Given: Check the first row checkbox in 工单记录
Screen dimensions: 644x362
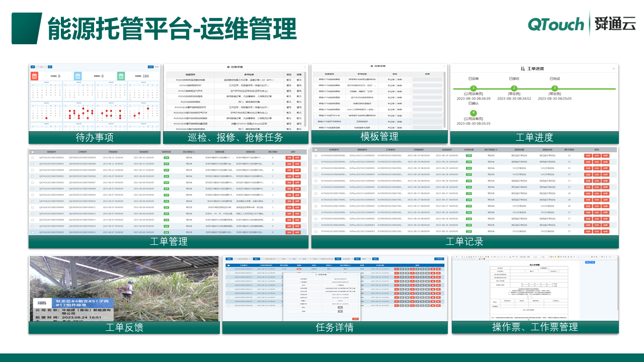Looking at the screenshot, I should pos(316,155).
